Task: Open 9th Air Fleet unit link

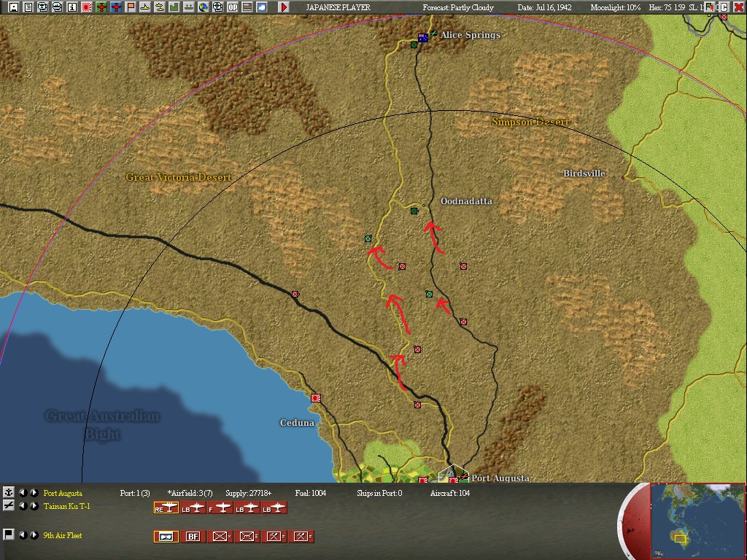Action: 63,535
